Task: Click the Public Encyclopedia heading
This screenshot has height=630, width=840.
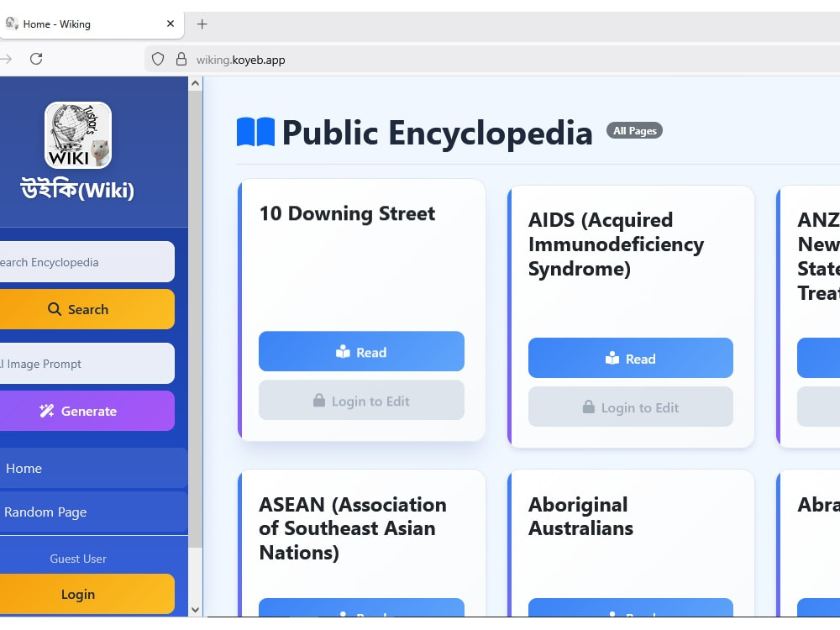Action: tap(437, 133)
